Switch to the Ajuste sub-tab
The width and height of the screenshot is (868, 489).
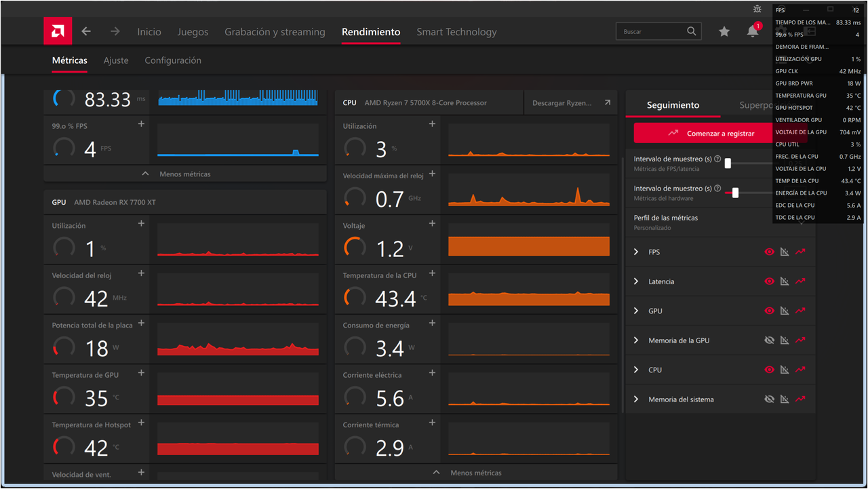(x=116, y=60)
